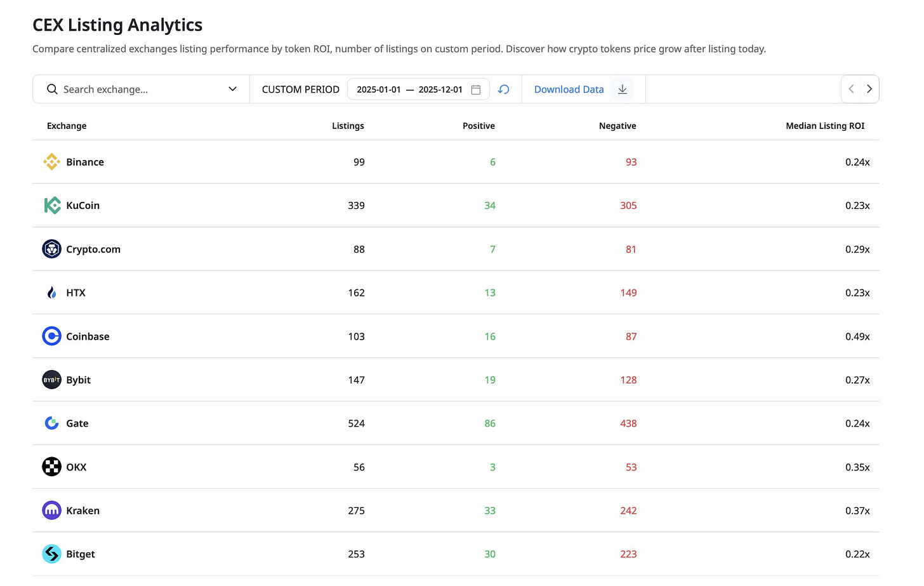Open the calendar date picker icon
Viewport: 924px width, 586px height.
click(x=476, y=90)
